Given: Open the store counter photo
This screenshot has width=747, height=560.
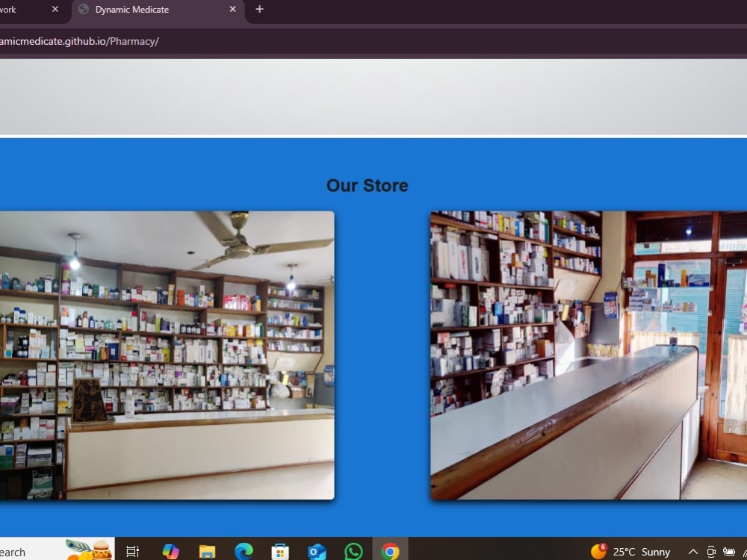Looking at the screenshot, I should pyautogui.click(x=589, y=355).
